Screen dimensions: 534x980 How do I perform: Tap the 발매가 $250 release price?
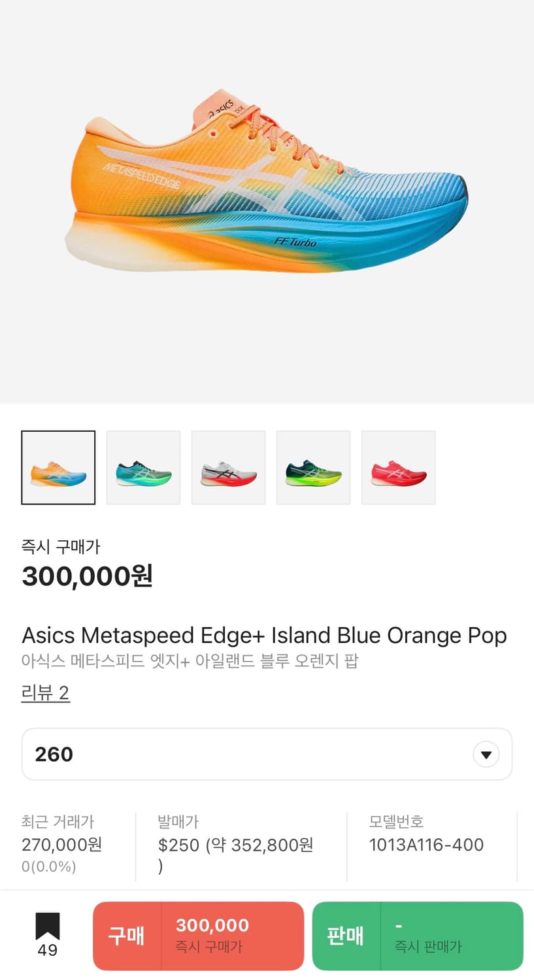tap(235, 845)
